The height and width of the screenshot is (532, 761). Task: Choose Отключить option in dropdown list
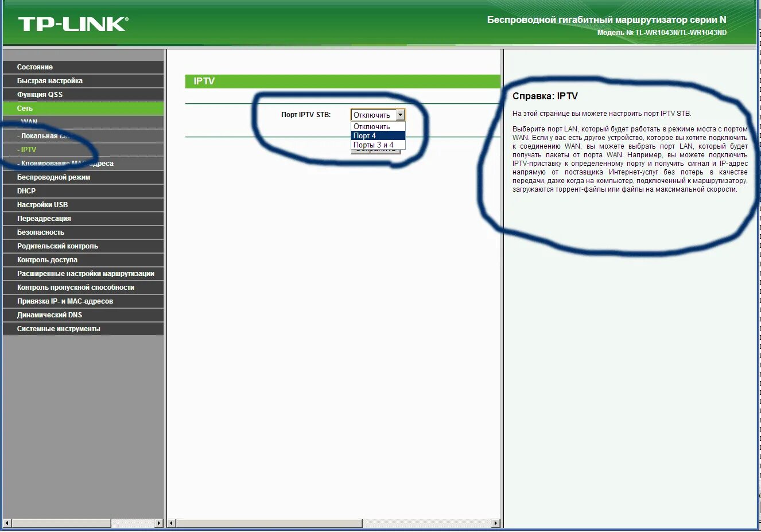[x=378, y=126]
